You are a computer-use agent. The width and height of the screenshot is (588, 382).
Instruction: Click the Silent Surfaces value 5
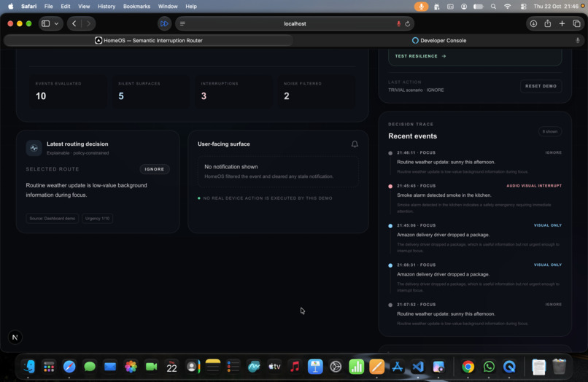[x=121, y=96]
